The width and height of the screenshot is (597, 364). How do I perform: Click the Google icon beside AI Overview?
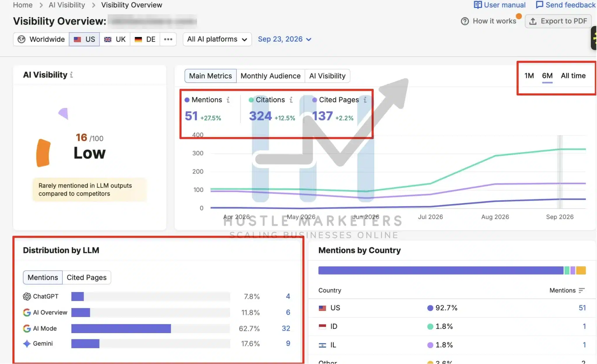coord(27,312)
